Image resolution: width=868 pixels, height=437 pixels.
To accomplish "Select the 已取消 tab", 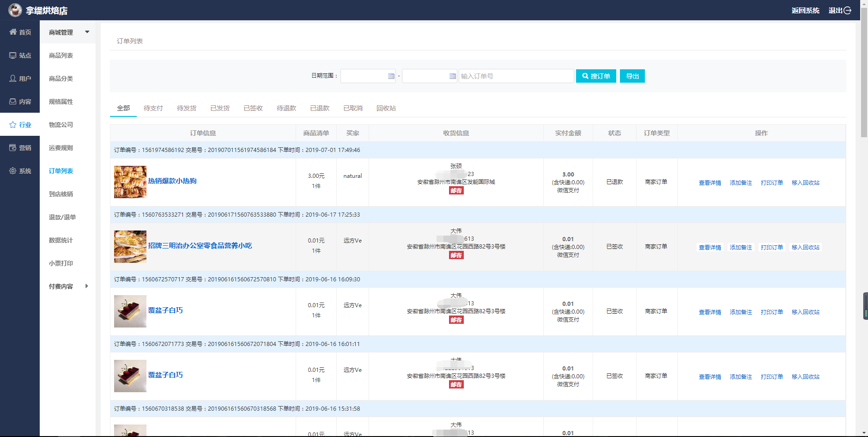I will tap(353, 108).
